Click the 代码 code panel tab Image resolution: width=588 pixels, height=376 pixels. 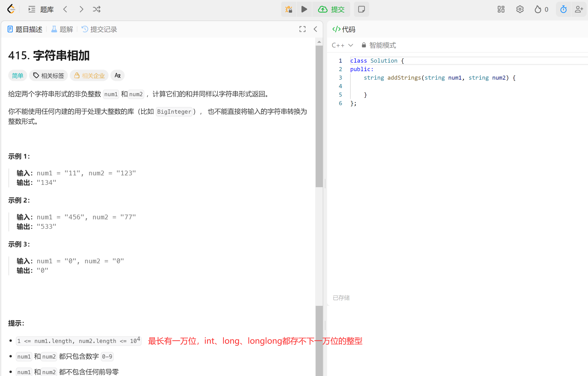click(x=344, y=30)
